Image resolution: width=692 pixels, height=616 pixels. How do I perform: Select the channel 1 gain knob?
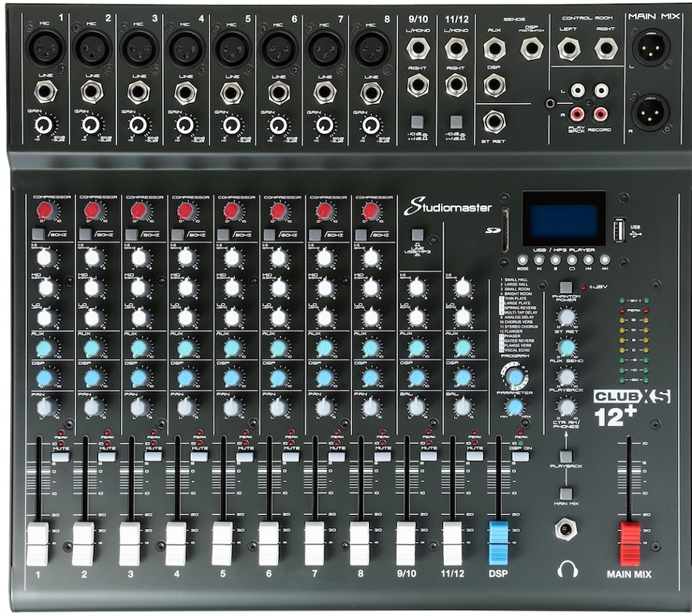click(x=44, y=126)
